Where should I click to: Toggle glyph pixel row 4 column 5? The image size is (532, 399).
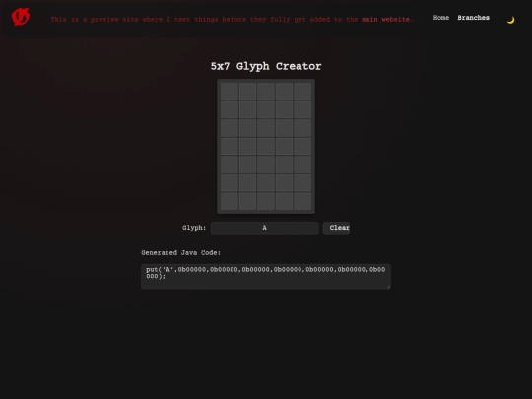[x=302, y=146]
